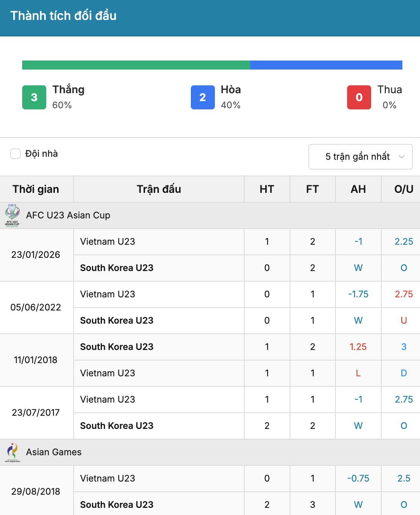This screenshot has width=420, height=515.
Task: Click the AFC U23 Asian Cup logo
Action: [12, 215]
